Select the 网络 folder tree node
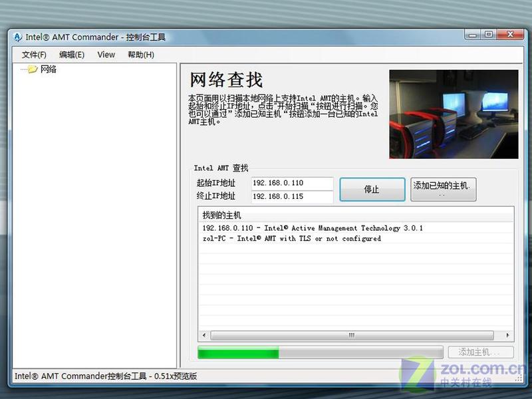Image resolution: width=532 pixels, height=399 pixels. [49, 69]
